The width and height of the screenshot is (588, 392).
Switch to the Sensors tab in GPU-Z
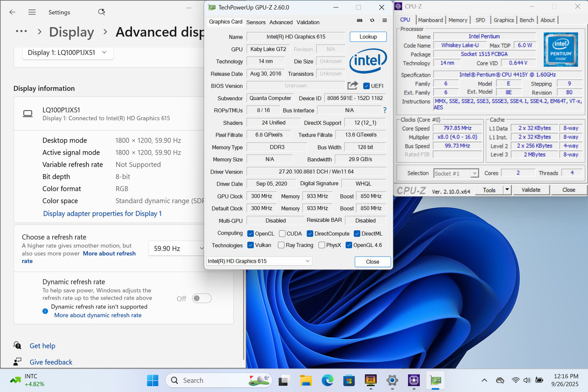click(255, 22)
